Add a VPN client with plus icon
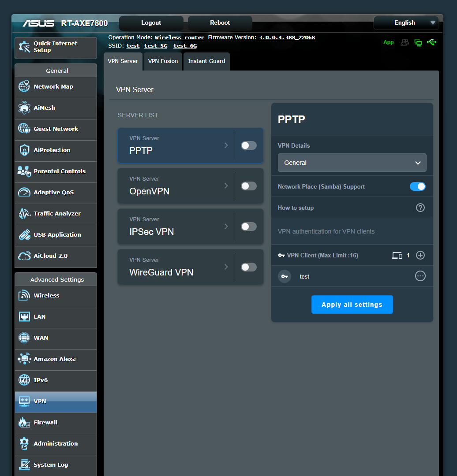The height and width of the screenshot is (476, 457). 420,255
